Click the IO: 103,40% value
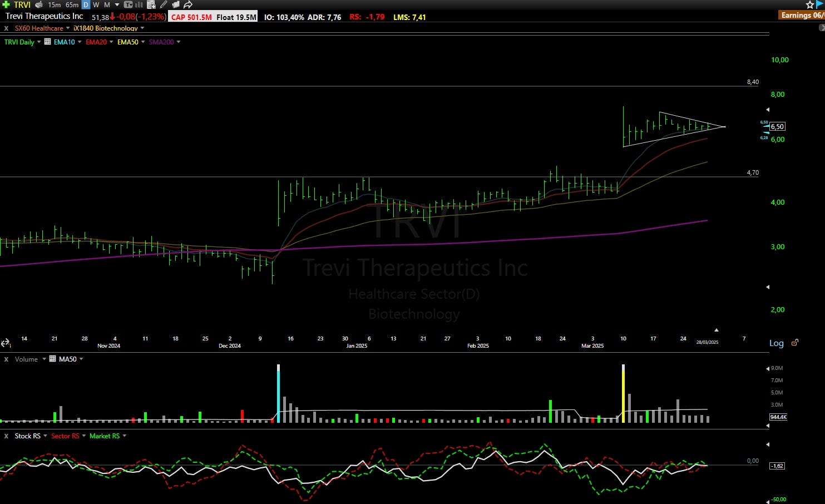Viewport: 825px width, 504px height. [284, 17]
